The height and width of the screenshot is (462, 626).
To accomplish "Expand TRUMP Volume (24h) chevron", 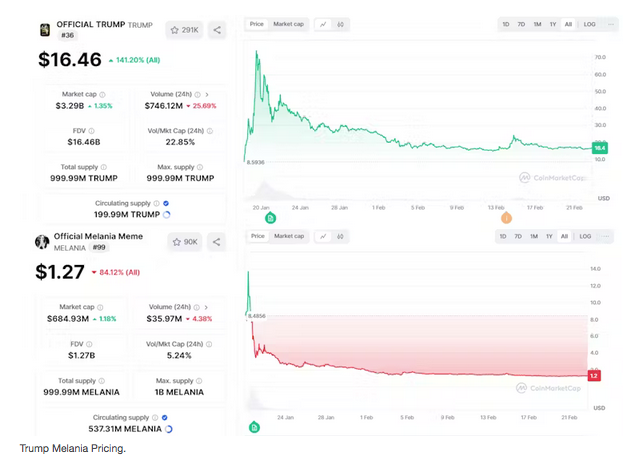I will pyautogui.click(x=207, y=95).
